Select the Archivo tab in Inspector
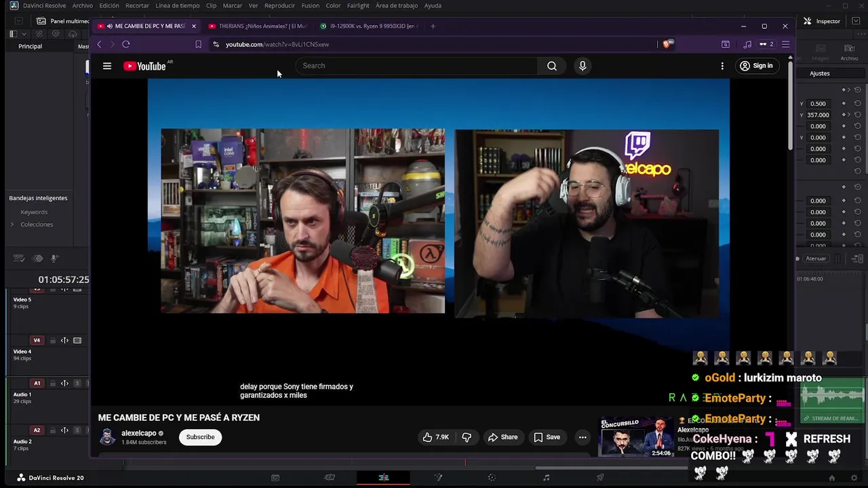The image size is (868, 488). [849, 53]
